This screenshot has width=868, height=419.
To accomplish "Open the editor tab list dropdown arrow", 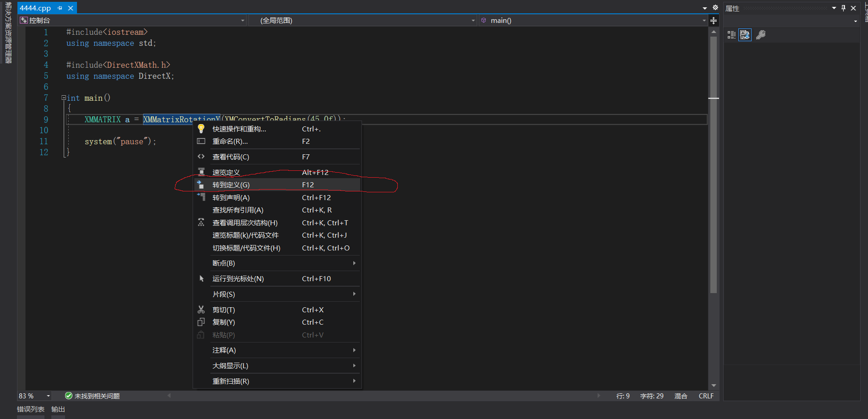I will coord(705,8).
